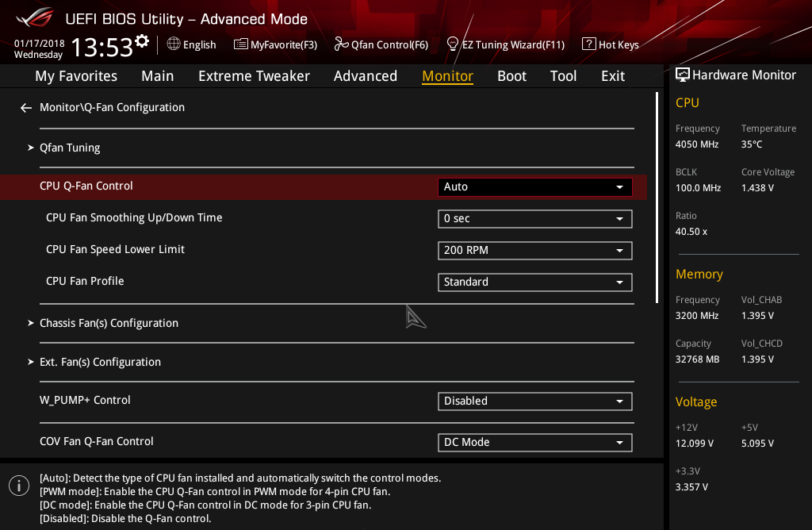This screenshot has height=530, width=812.
Task: Go to the Advanced tab
Action: [x=366, y=76]
